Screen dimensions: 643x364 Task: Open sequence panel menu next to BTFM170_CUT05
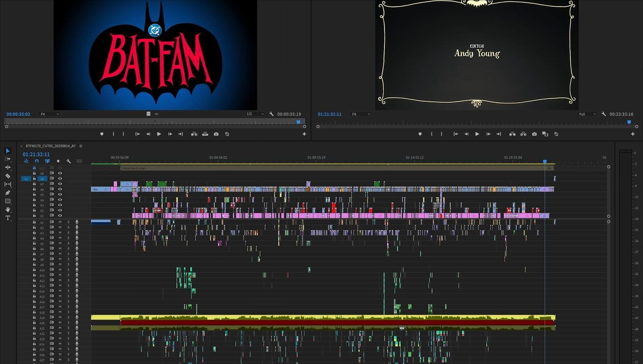pos(80,146)
